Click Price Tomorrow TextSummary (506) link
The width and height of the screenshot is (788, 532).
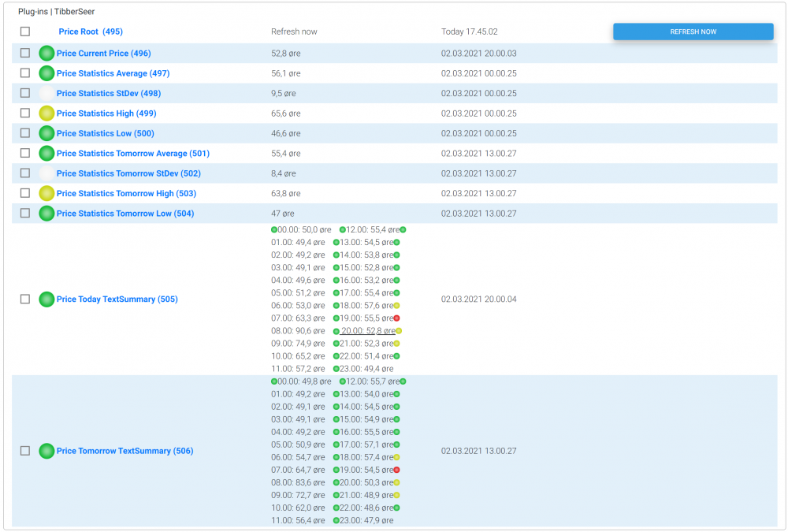pyautogui.click(x=125, y=451)
